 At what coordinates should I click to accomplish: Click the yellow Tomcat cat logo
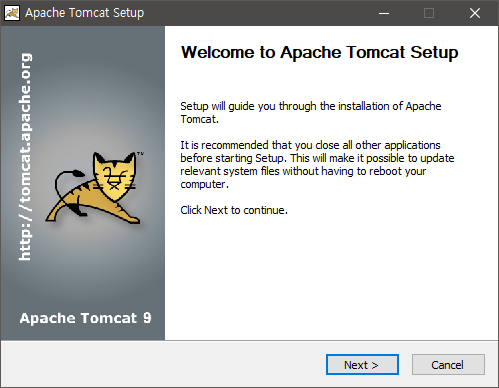tap(94, 188)
